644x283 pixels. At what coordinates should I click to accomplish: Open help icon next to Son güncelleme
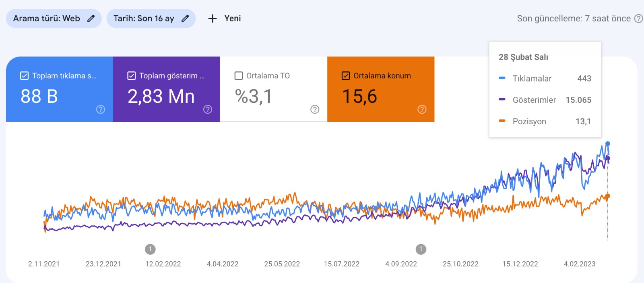(x=638, y=19)
